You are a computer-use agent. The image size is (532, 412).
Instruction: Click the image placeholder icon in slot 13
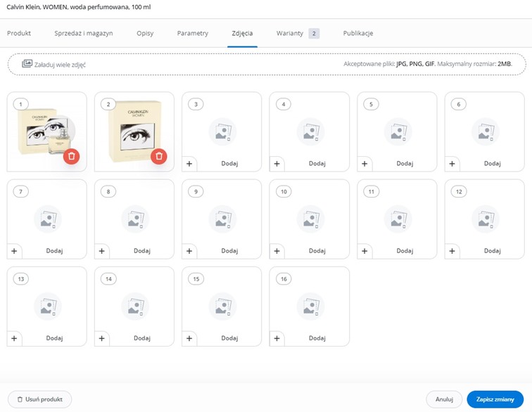pos(48,307)
